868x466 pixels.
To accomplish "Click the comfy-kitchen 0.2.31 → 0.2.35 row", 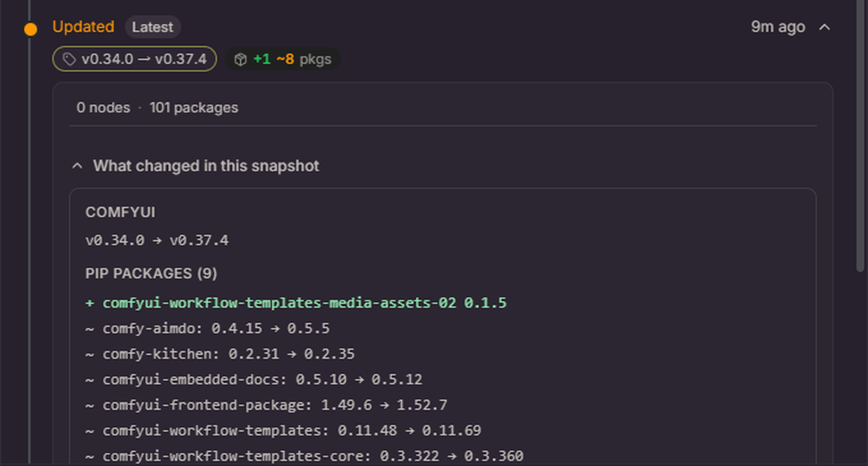I will [x=220, y=354].
